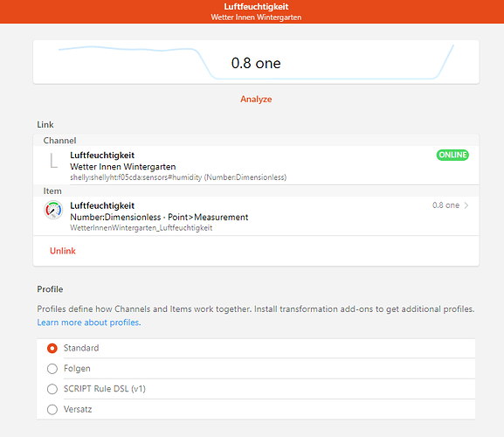Click the shelly humidity channel UID text

click(178, 177)
